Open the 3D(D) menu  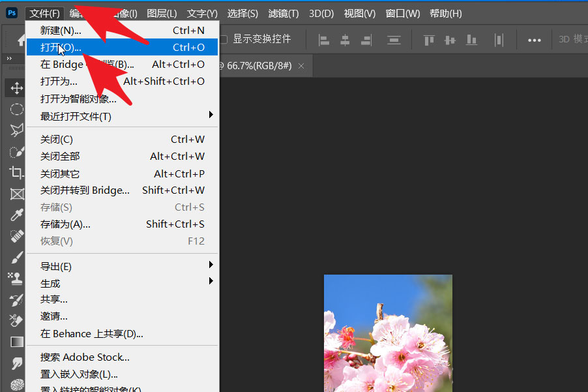321,14
